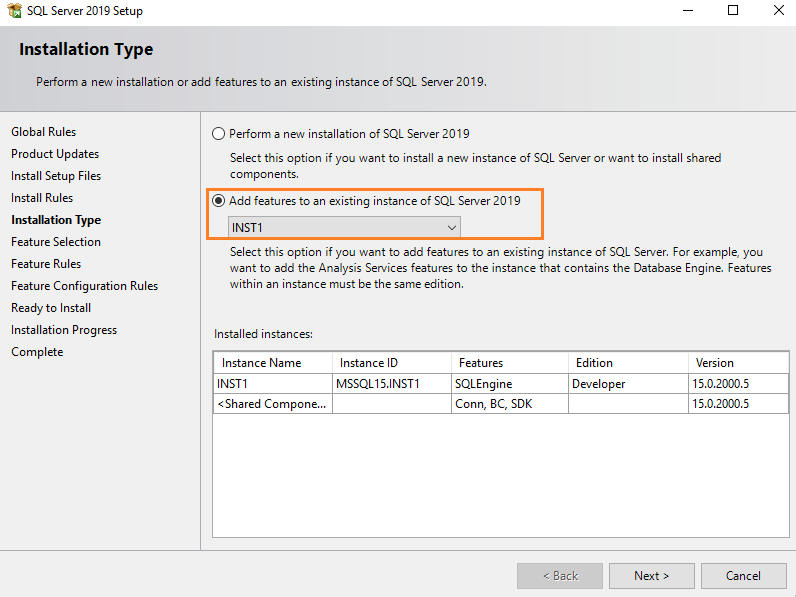
Task: Select the Product Updates step
Action: [x=55, y=154]
